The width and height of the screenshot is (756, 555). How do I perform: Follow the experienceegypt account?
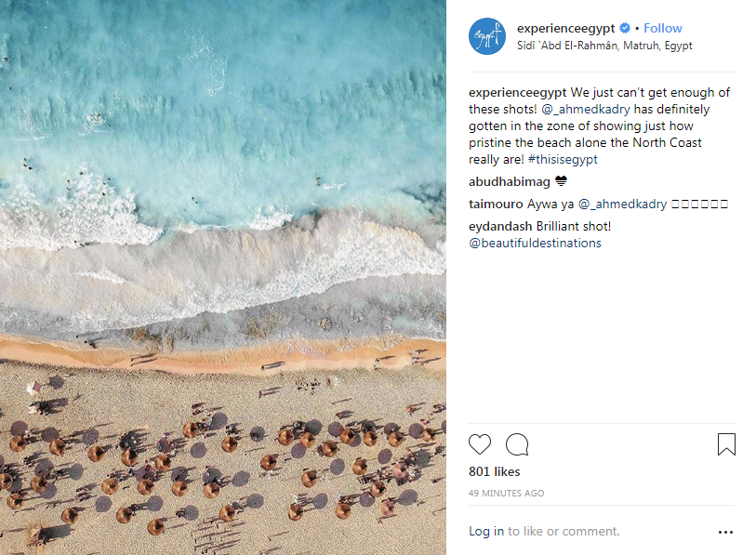(x=663, y=29)
